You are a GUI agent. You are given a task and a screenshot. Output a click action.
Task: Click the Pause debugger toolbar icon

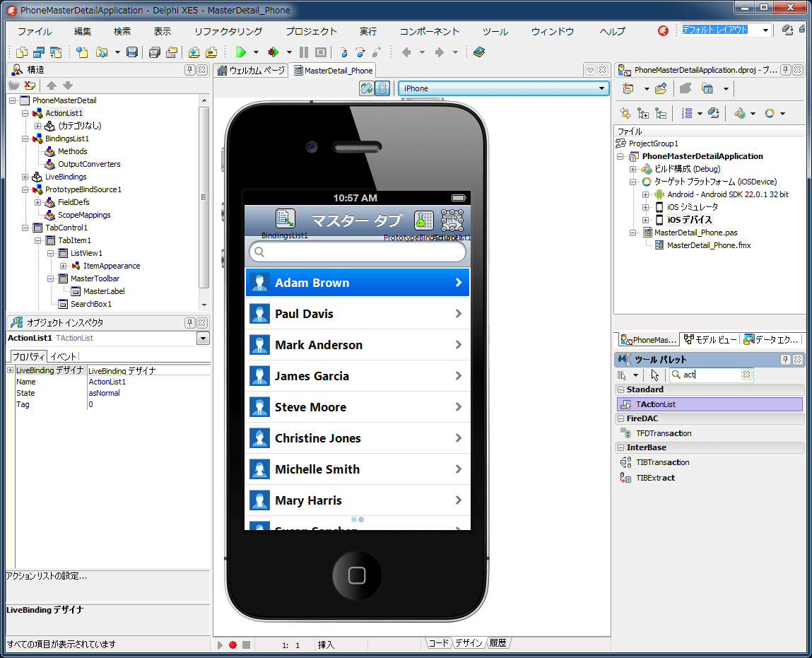[x=304, y=52]
